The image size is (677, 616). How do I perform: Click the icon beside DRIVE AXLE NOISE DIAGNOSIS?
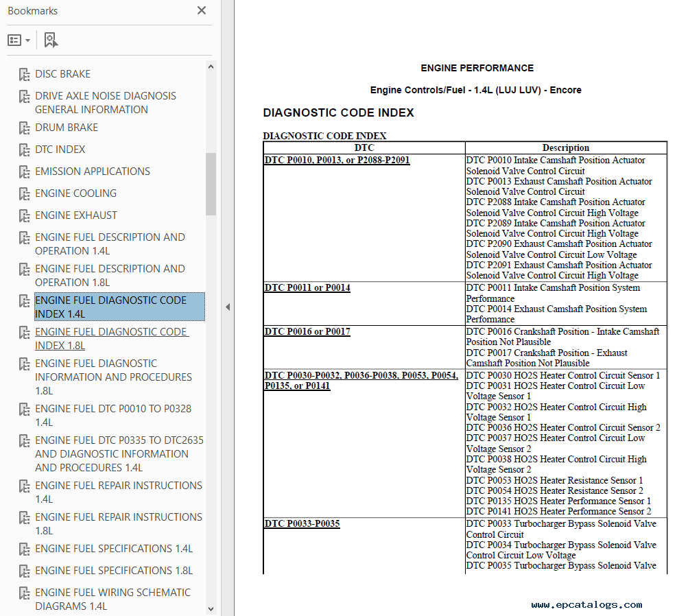coord(24,96)
